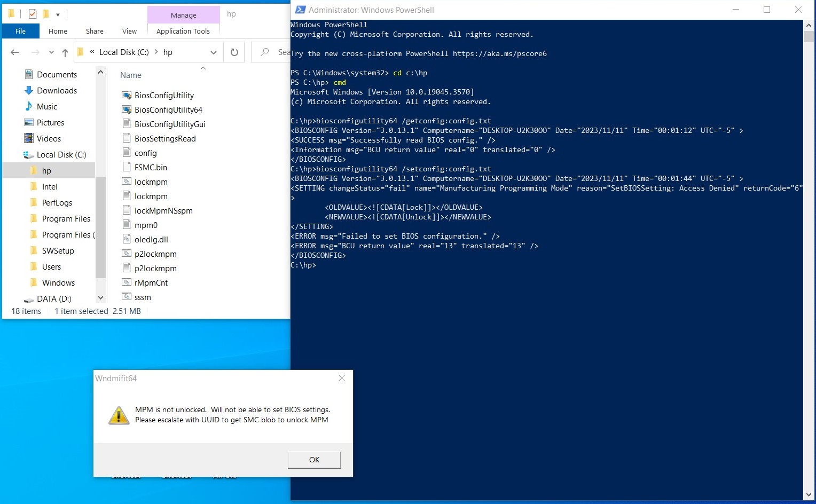The width and height of the screenshot is (816, 504).
Task: Go up one folder level with Up arrow
Action: tap(65, 52)
